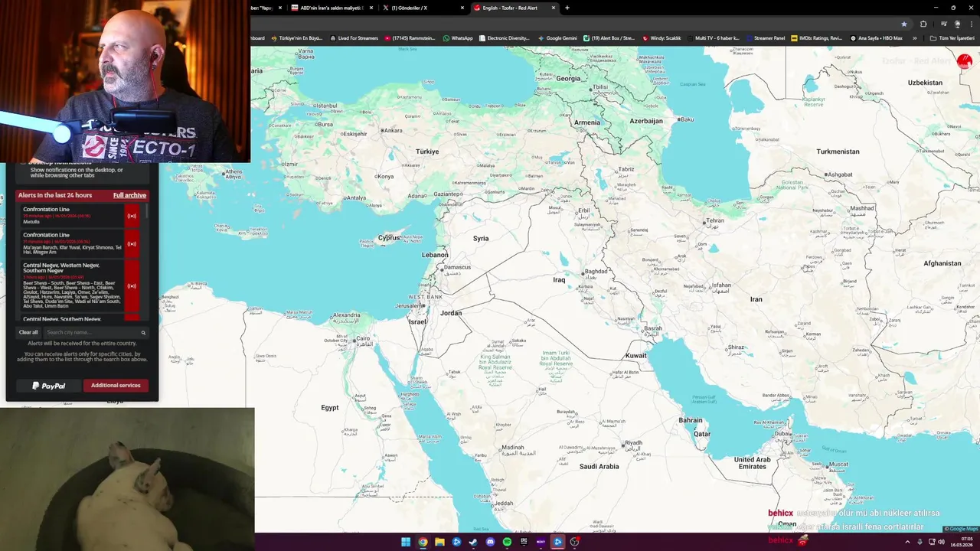The image size is (980, 551).
Task: Click alert siren icon for Ma'ayan Baruch alert
Action: tap(132, 243)
